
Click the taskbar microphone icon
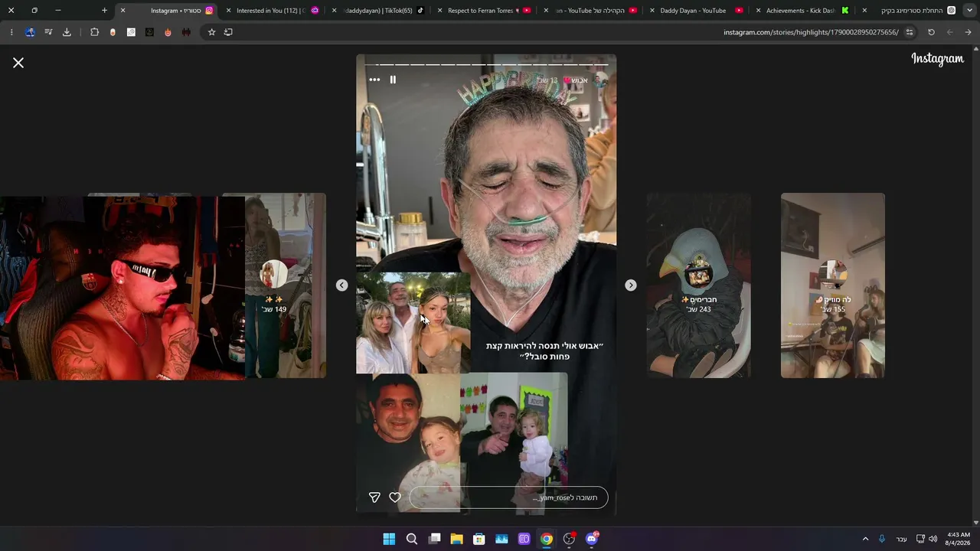[882, 539]
